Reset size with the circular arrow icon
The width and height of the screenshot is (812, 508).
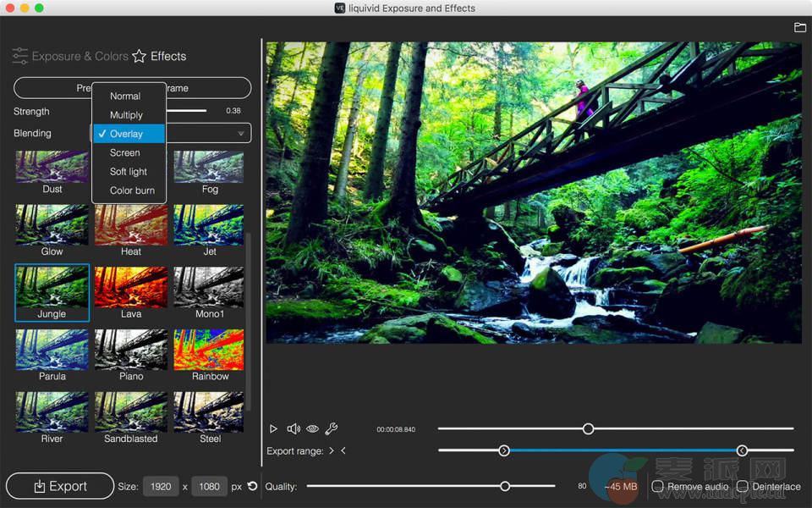pos(252,486)
